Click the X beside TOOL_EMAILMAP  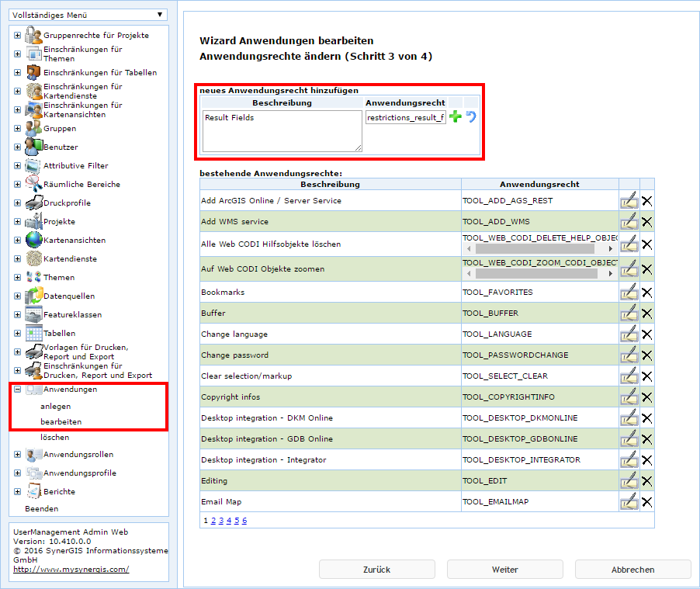tap(646, 501)
